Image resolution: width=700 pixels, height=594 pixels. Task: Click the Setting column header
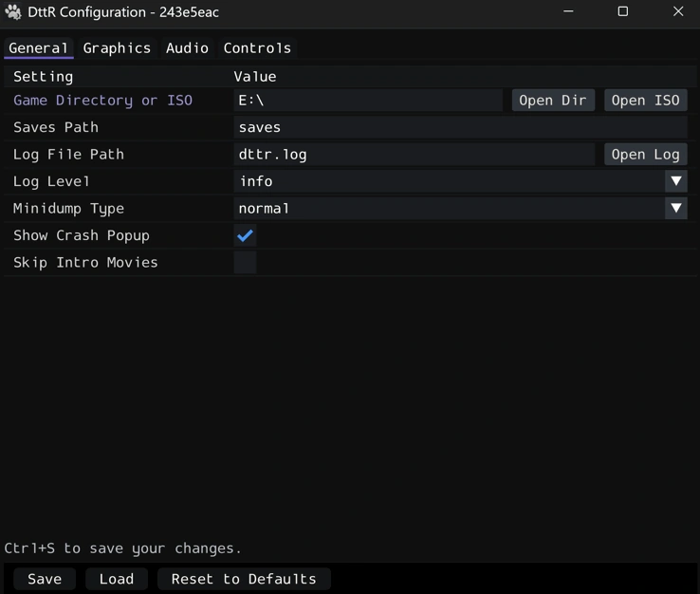[43, 77]
